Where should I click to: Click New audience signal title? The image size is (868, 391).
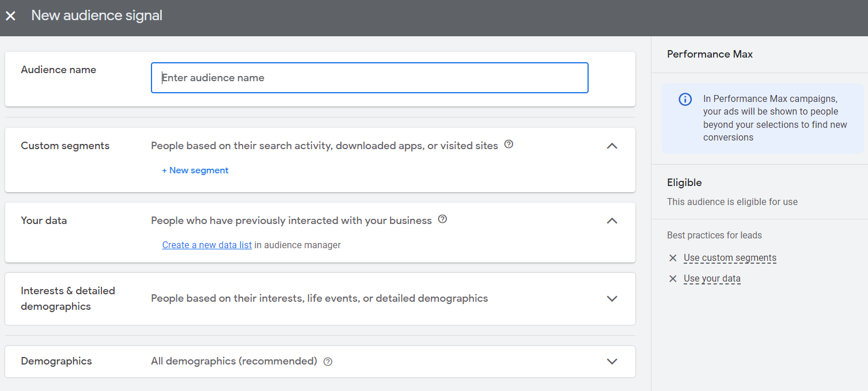(x=97, y=16)
